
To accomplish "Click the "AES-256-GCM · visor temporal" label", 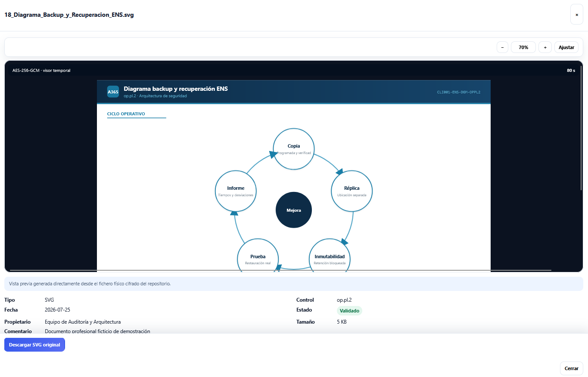I will (41, 70).
